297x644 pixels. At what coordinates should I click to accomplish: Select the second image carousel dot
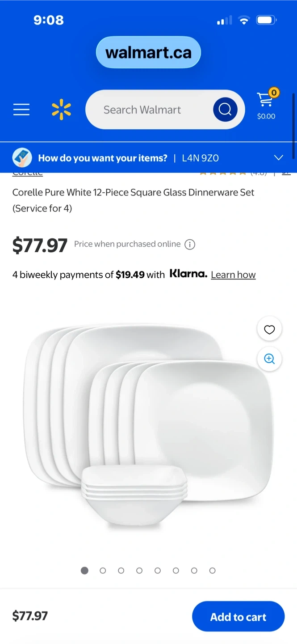pyautogui.click(x=103, y=571)
